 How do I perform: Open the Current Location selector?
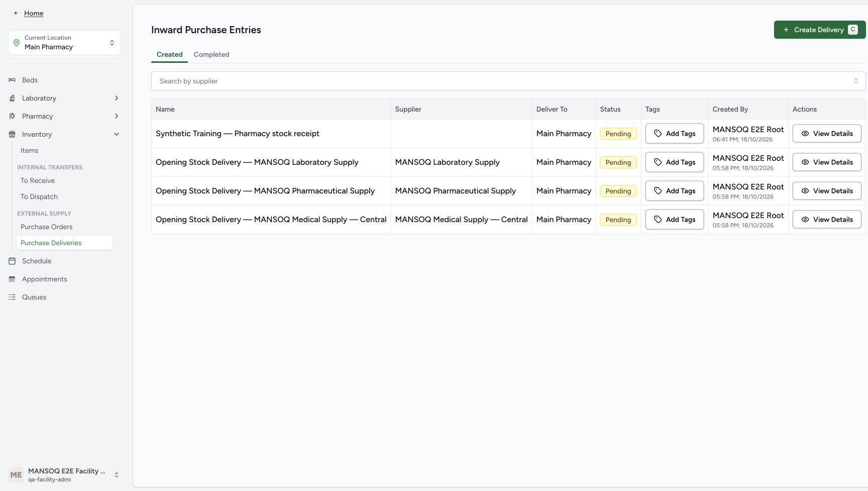(64, 43)
